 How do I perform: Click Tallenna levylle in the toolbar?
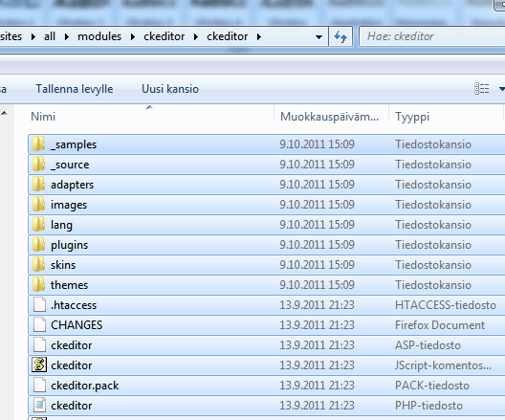[x=75, y=89]
